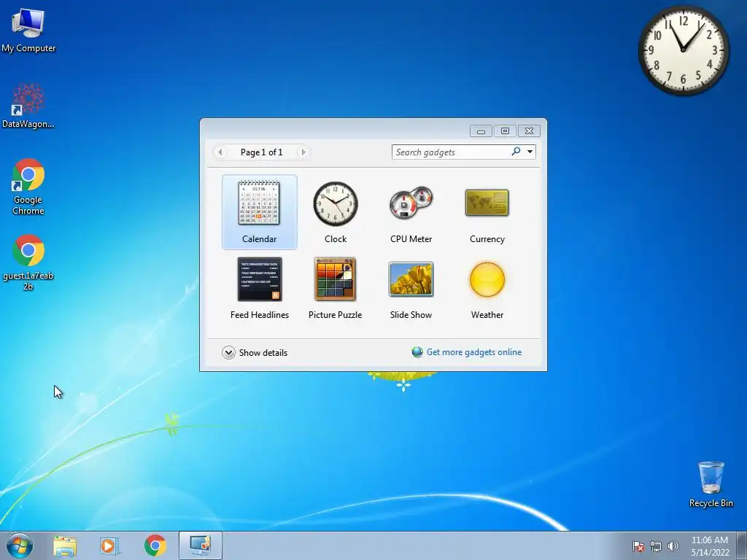The image size is (747, 560).
Task: Open search options dropdown arrow
Action: 530,152
